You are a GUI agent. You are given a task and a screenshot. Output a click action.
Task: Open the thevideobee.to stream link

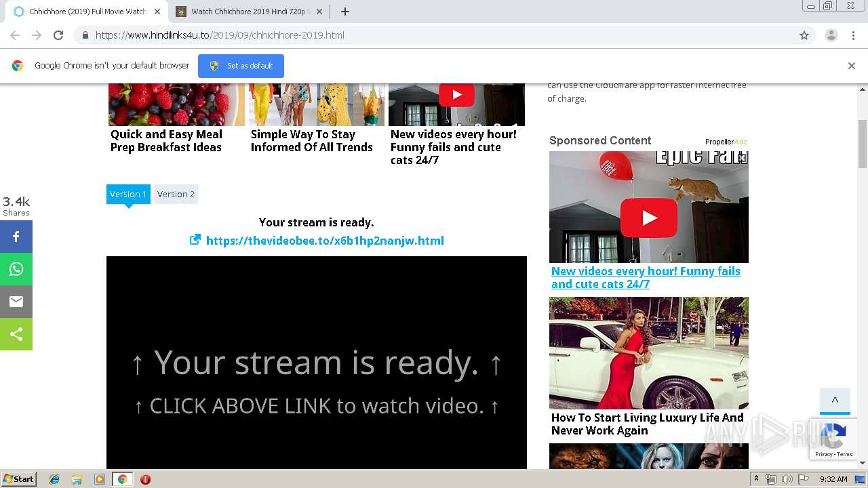pos(325,241)
